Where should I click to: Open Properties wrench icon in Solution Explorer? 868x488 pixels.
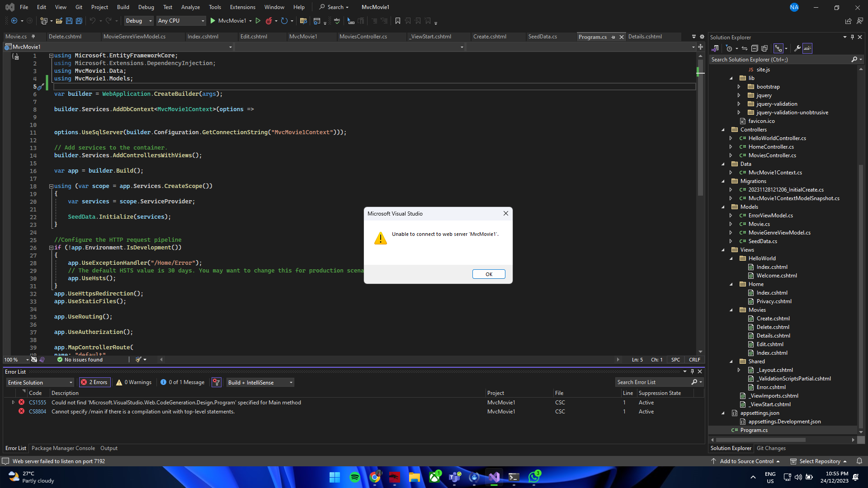coord(797,48)
